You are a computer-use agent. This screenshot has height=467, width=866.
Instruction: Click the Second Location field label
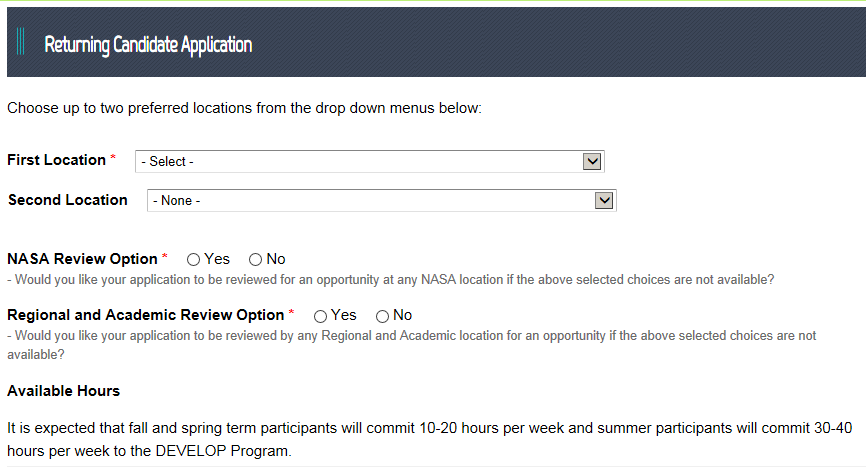pyautogui.click(x=68, y=200)
